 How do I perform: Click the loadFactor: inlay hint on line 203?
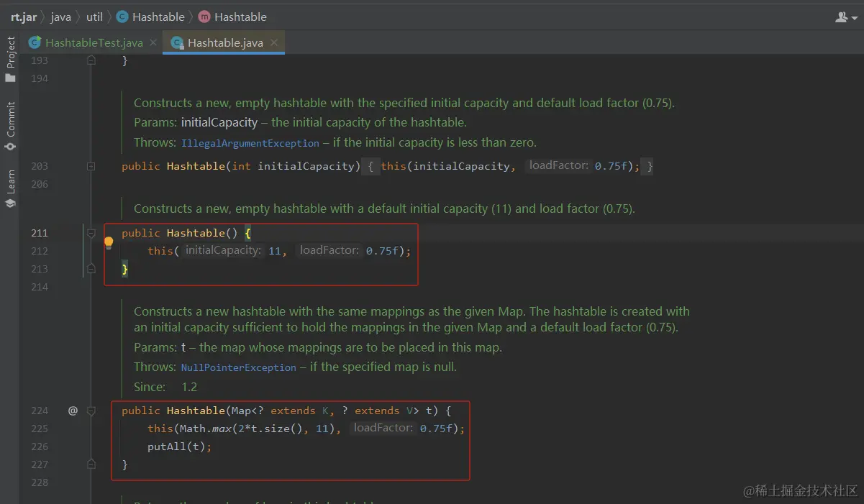[x=558, y=166]
